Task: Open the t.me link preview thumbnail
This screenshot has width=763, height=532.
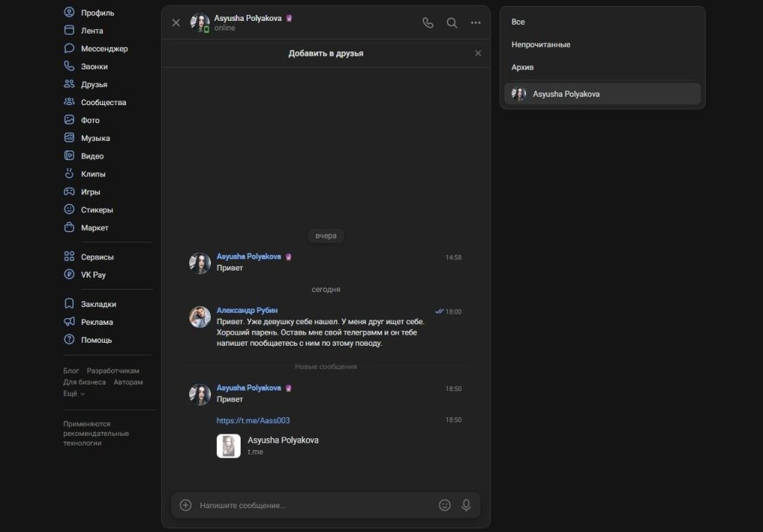Action: click(x=228, y=446)
